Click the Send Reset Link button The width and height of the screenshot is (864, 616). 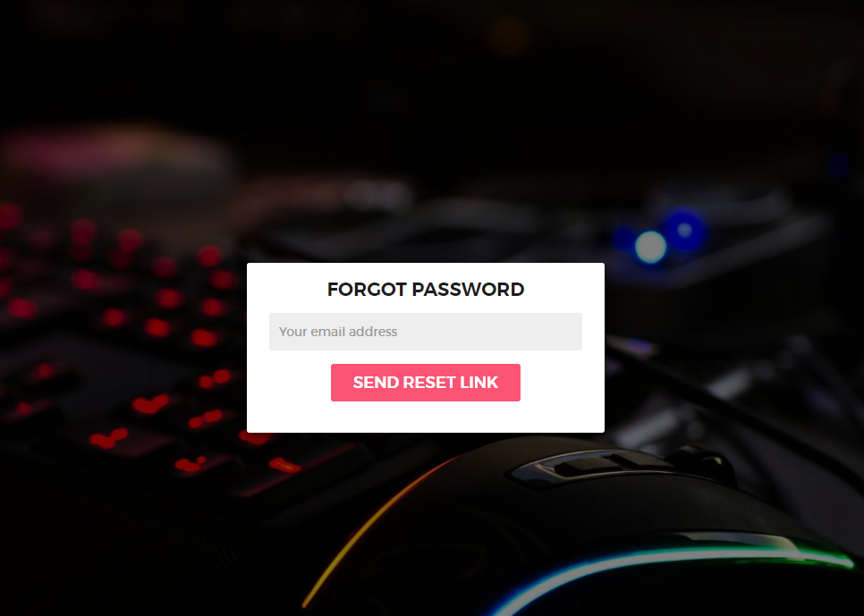[x=426, y=383]
